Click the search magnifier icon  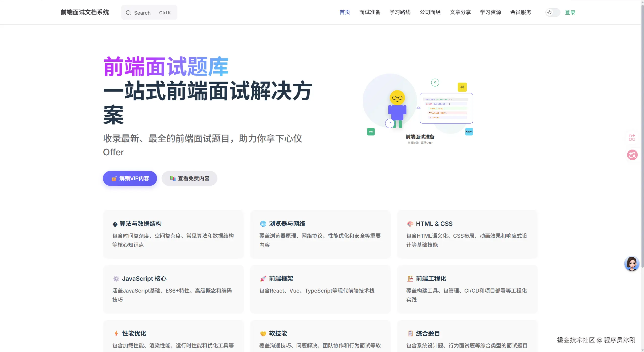128,13
